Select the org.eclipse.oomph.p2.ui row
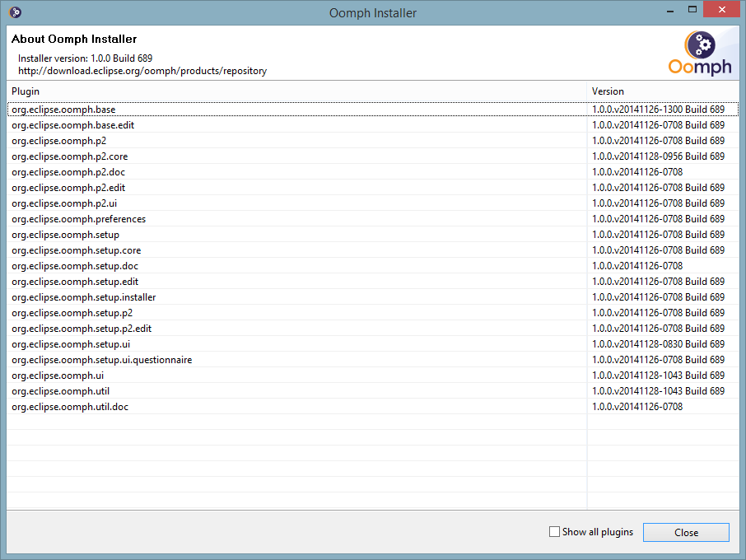 tap(373, 203)
